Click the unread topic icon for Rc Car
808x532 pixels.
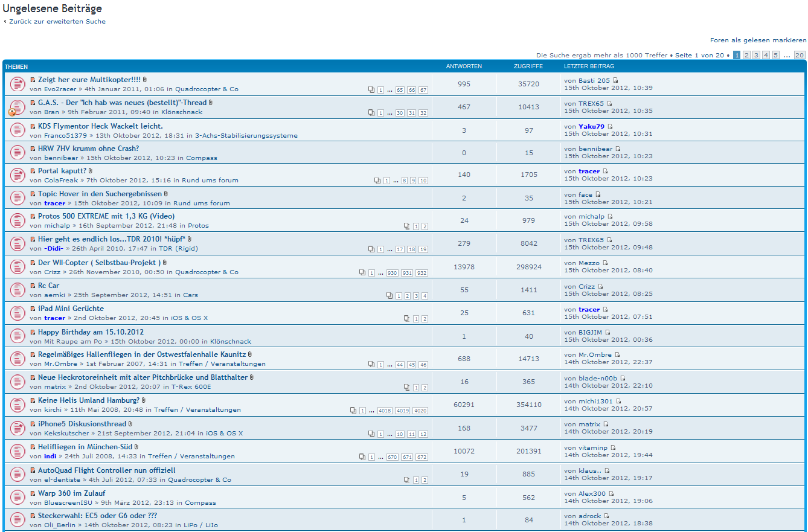17,290
